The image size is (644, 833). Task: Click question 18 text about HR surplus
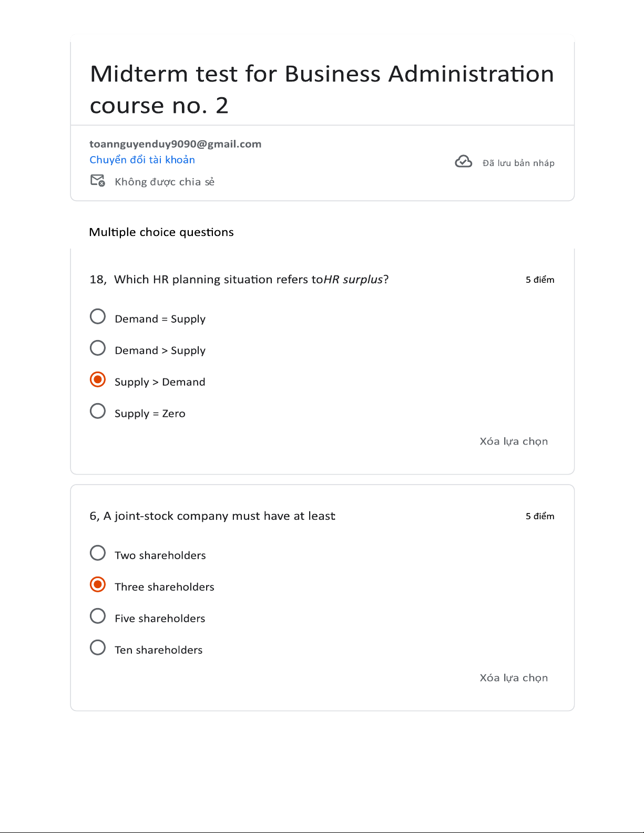[239, 280]
